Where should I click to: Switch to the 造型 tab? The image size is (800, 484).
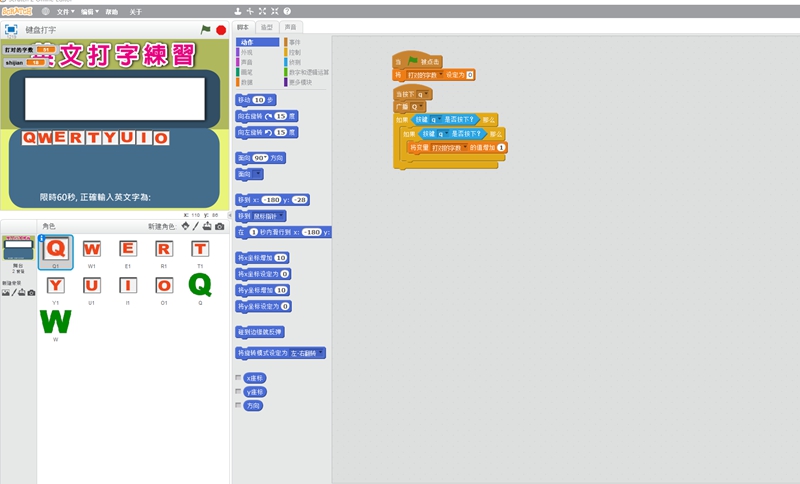267,27
